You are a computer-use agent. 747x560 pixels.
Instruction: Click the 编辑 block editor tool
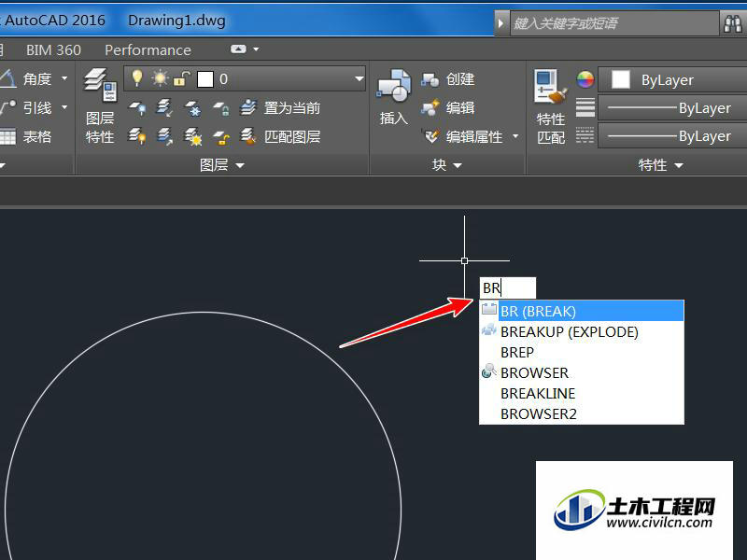coord(447,107)
